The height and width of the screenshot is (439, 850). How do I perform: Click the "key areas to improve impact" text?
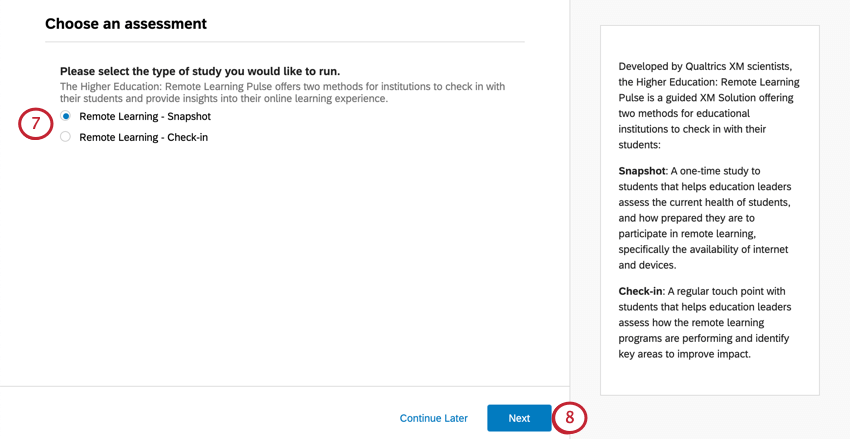tap(683, 354)
